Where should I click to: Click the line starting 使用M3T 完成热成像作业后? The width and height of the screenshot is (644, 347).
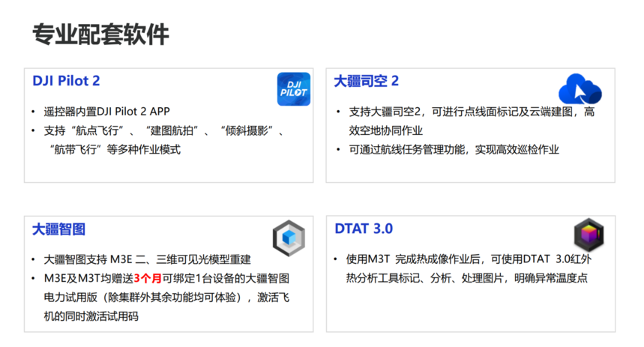coord(469,259)
